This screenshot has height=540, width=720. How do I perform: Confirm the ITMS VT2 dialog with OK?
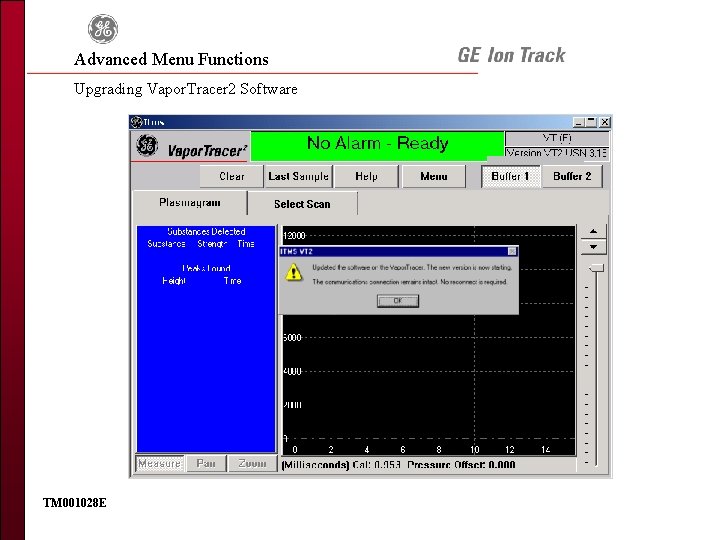(398, 301)
